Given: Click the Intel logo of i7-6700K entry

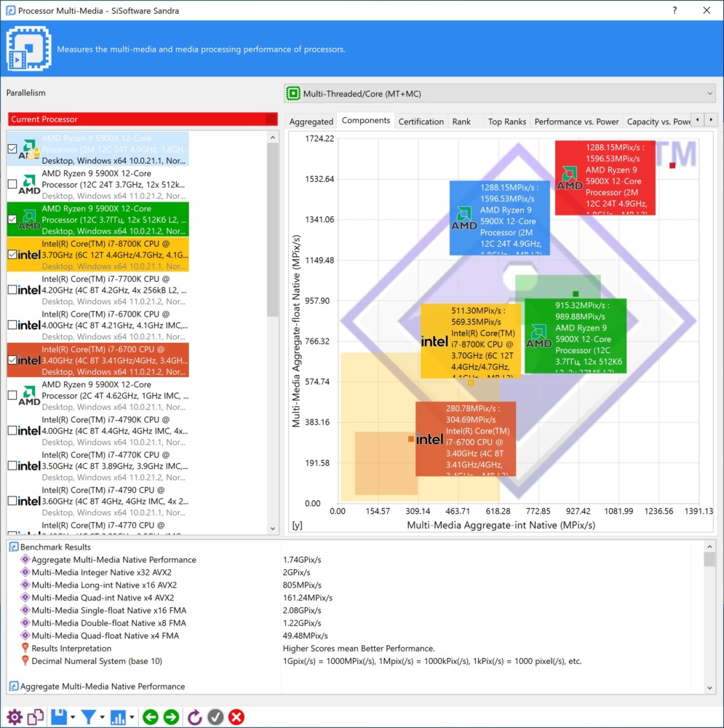Looking at the screenshot, I should pyautogui.click(x=29, y=325).
